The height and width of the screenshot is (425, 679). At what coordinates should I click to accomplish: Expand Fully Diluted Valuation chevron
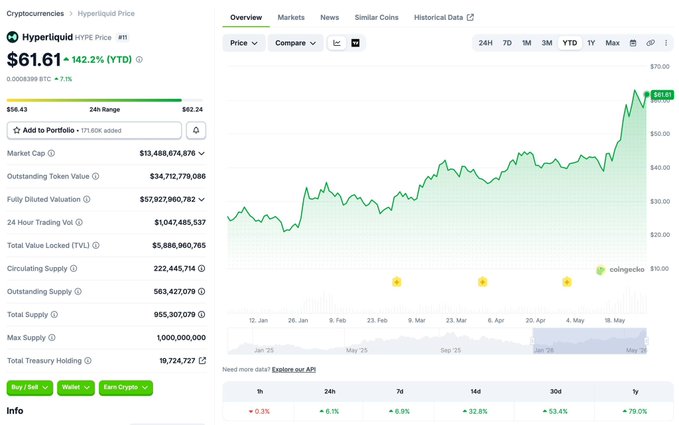[201, 199]
